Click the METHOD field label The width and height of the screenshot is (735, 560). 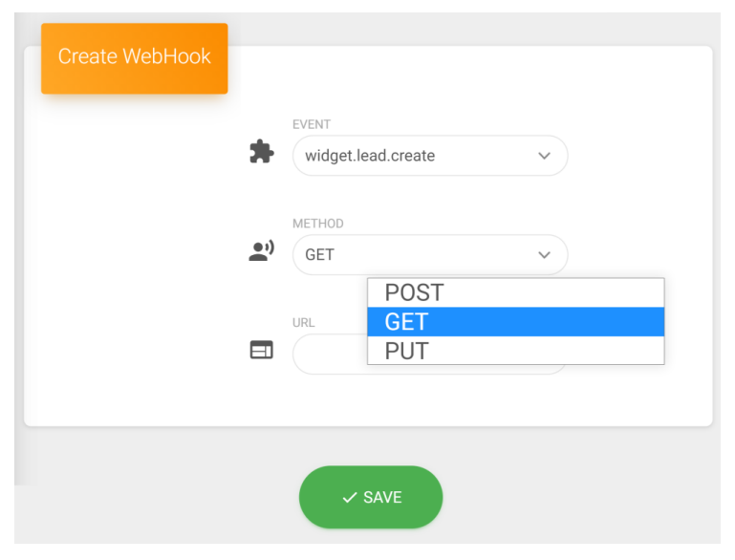tap(318, 224)
